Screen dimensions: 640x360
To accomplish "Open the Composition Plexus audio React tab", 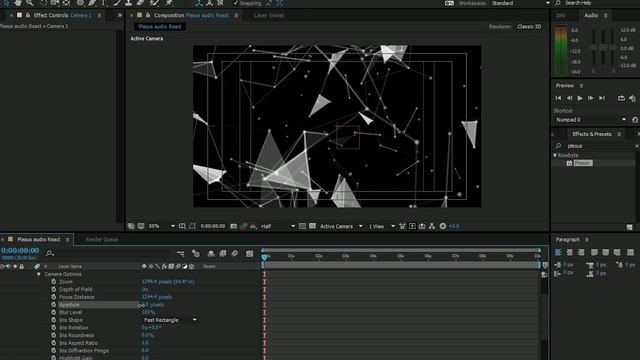I will pyautogui.click(x=191, y=16).
